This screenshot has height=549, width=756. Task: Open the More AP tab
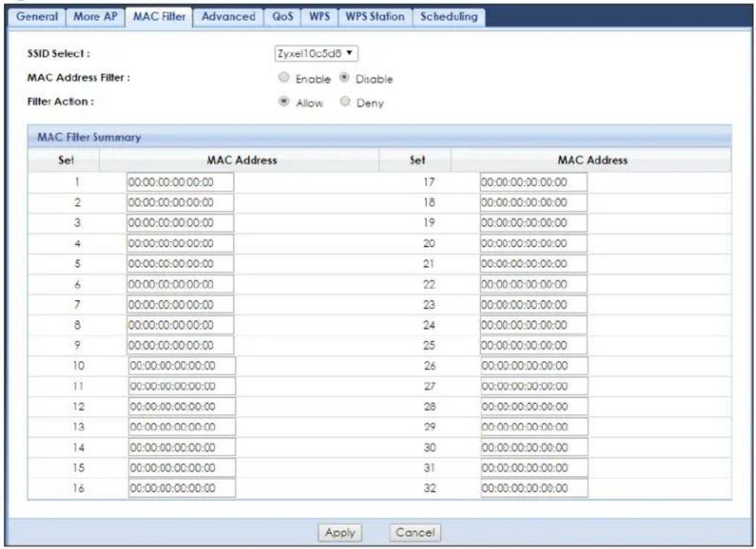tap(96, 17)
